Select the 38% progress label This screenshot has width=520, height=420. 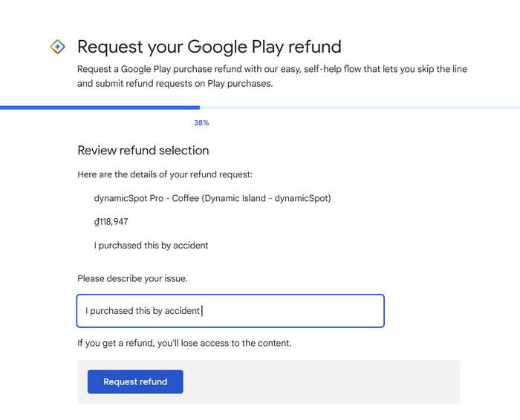tap(201, 123)
